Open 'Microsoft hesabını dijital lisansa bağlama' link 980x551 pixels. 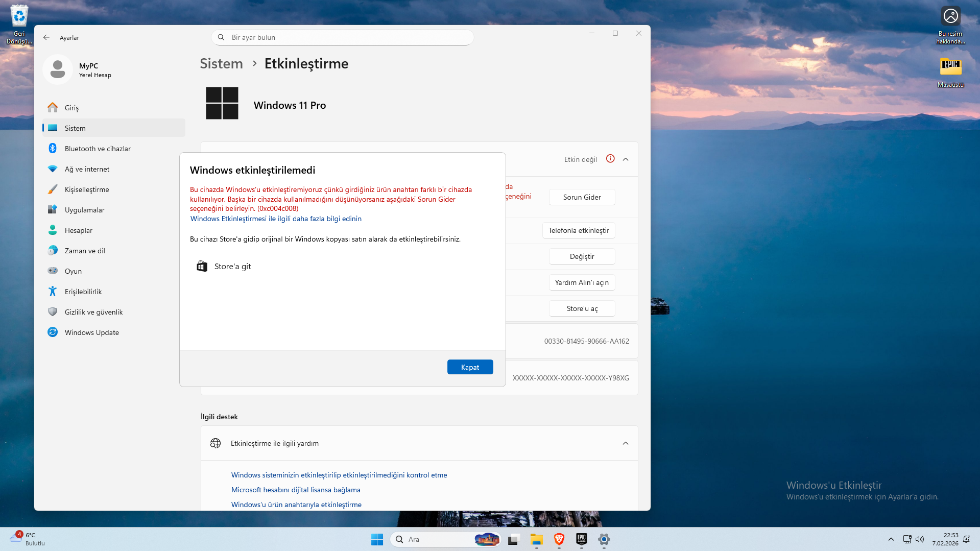click(x=296, y=490)
